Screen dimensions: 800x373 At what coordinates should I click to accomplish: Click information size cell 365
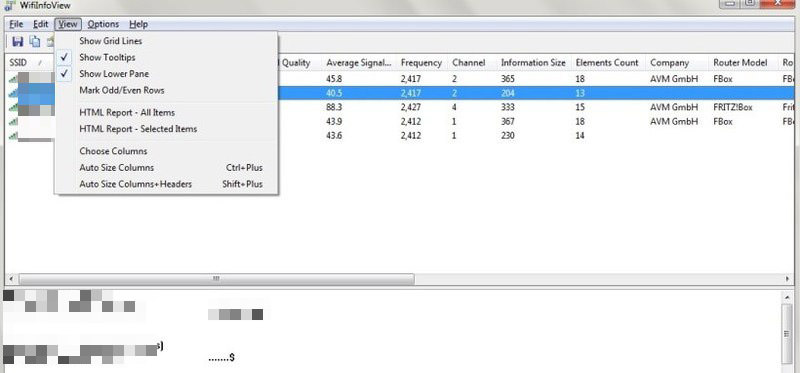pyautogui.click(x=508, y=79)
